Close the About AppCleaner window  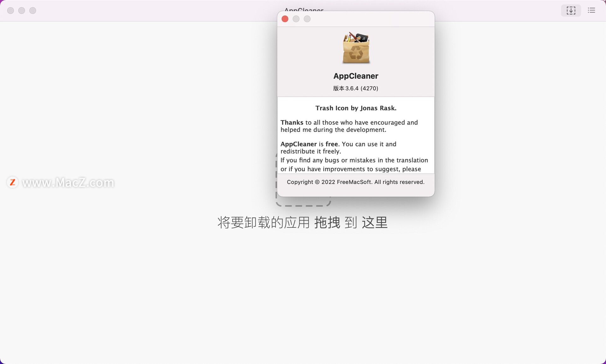285,19
